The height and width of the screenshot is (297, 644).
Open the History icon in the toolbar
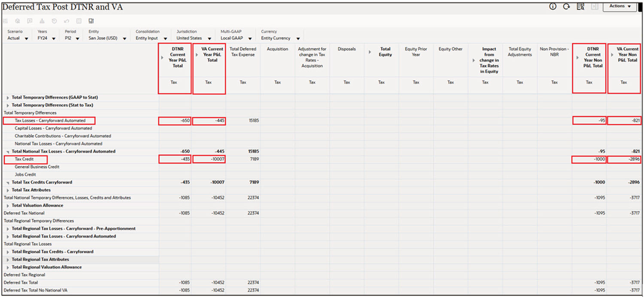click(53, 21)
